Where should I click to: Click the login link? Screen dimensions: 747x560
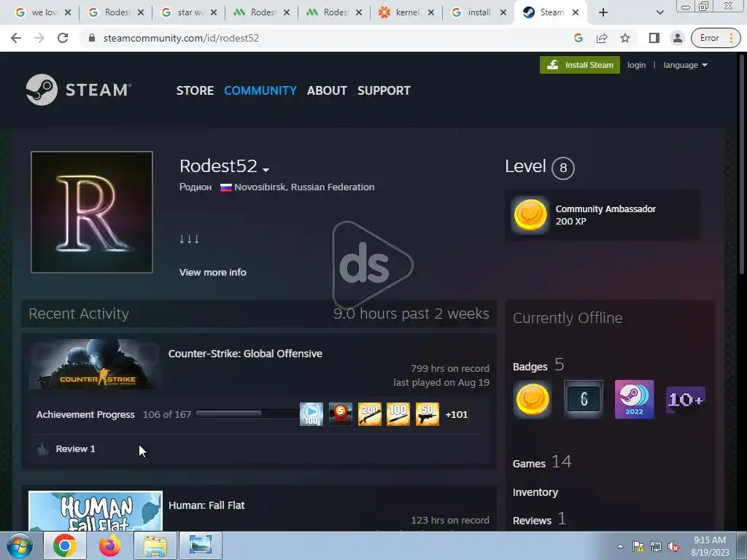636,65
